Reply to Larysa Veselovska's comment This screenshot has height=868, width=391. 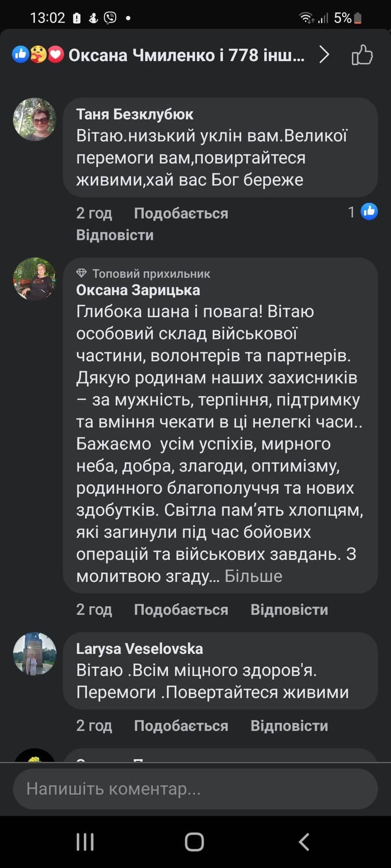click(289, 725)
